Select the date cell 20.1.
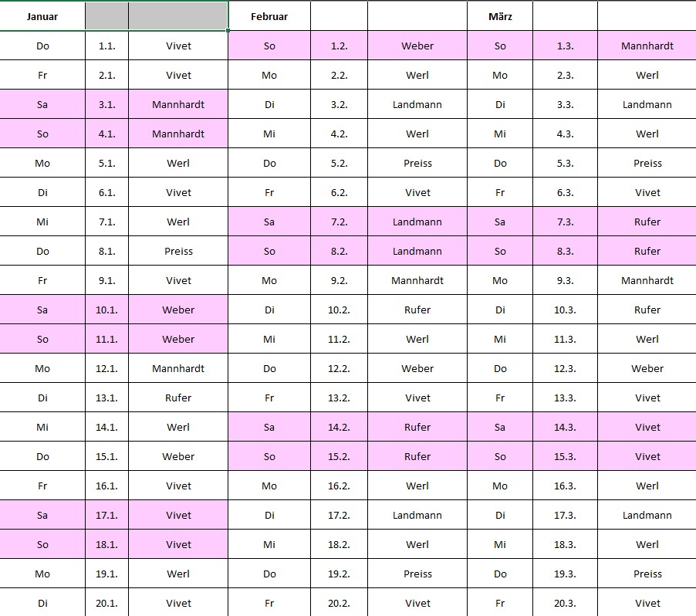The height and width of the screenshot is (616, 696). 107,603
